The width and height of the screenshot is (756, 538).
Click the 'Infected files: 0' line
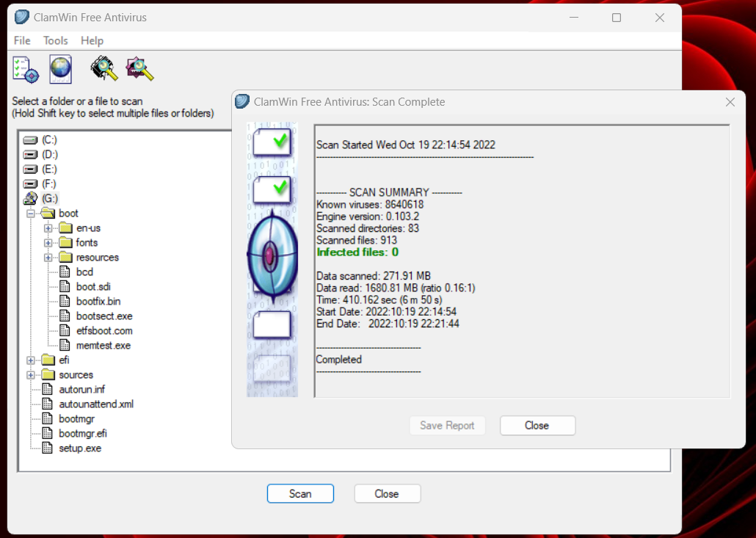click(x=357, y=252)
